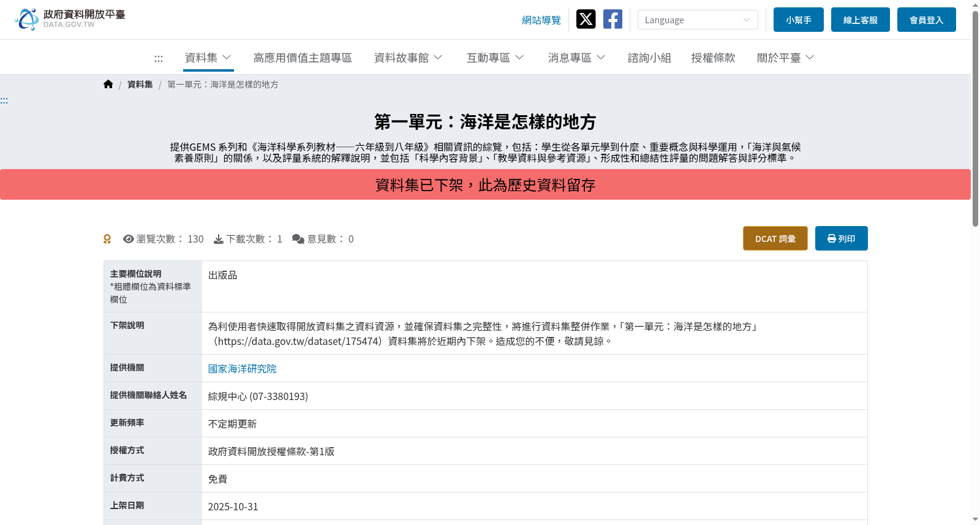The height and width of the screenshot is (525, 980).
Task: Click the 線上客服 button
Action: 861,20
